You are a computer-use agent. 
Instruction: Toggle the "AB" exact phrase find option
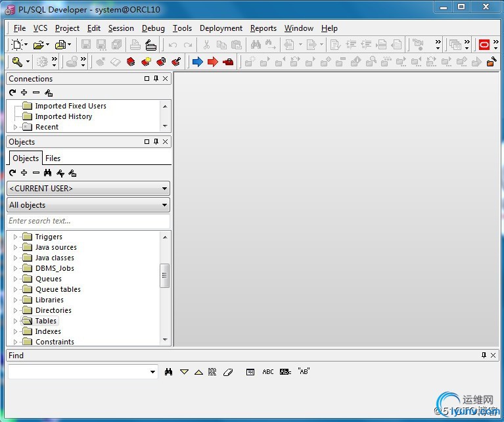click(x=304, y=372)
